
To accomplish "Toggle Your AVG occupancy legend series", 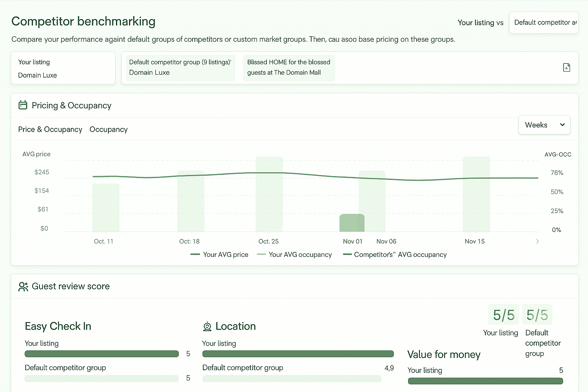I will (x=294, y=255).
